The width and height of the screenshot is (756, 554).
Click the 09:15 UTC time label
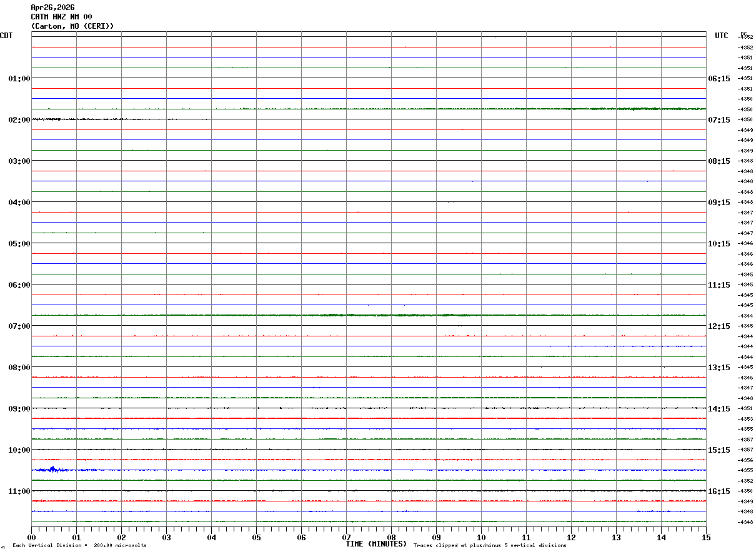pyautogui.click(x=719, y=202)
